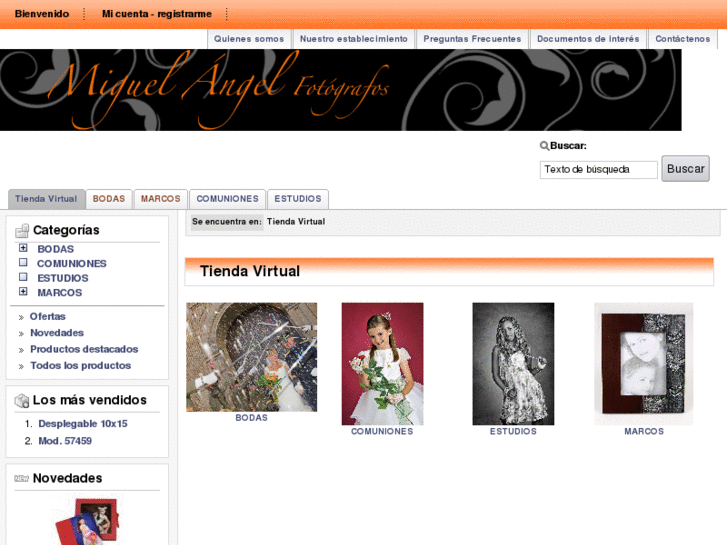The image size is (727, 545).
Task: Expand the BODAS category tree node
Action: click(x=23, y=248)
